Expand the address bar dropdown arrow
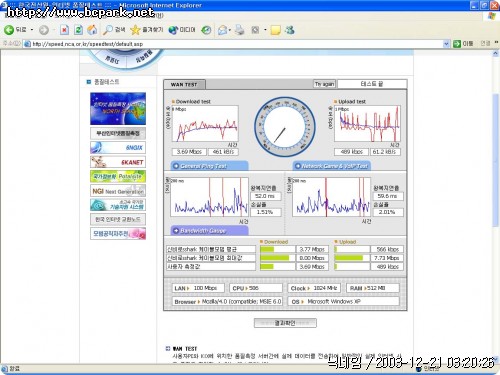500x375 pixels. [446, 44]
